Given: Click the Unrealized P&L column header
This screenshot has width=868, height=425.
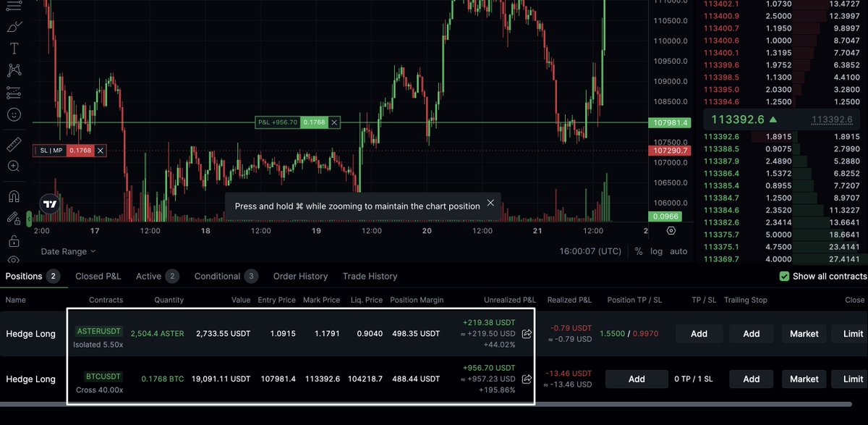Looking at the screenshot, I should point(510,300).
